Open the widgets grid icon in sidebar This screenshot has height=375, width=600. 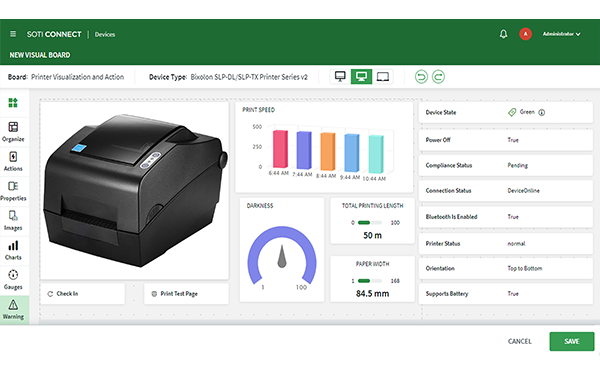pos(13,103)
